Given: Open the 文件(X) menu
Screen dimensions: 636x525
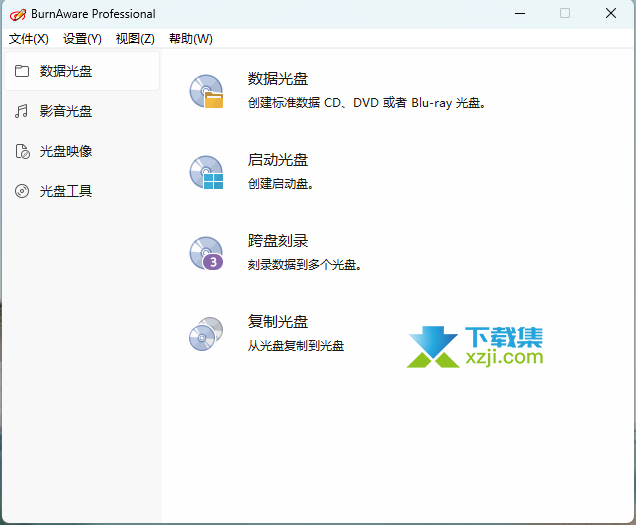Looking at the screenshot, I should point(29,39).
